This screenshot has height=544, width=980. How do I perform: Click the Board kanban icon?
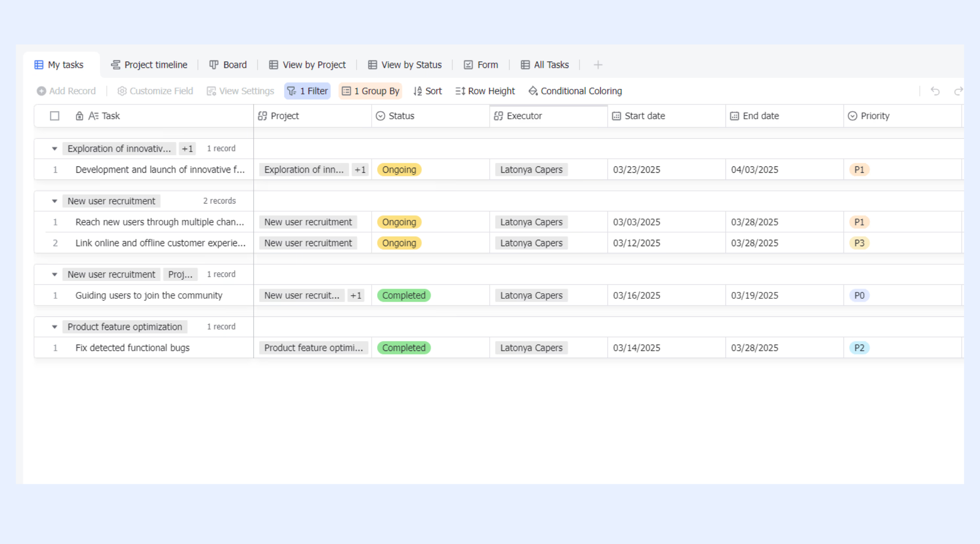coord(214,65)
